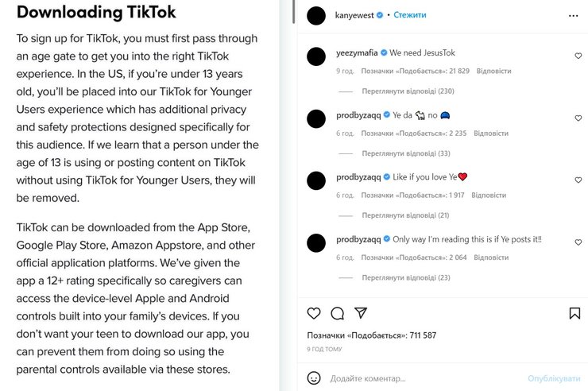The image size is (588, 391).
Task: Open comments with the speech bubble icon
Action: click(x=337, y=313)
